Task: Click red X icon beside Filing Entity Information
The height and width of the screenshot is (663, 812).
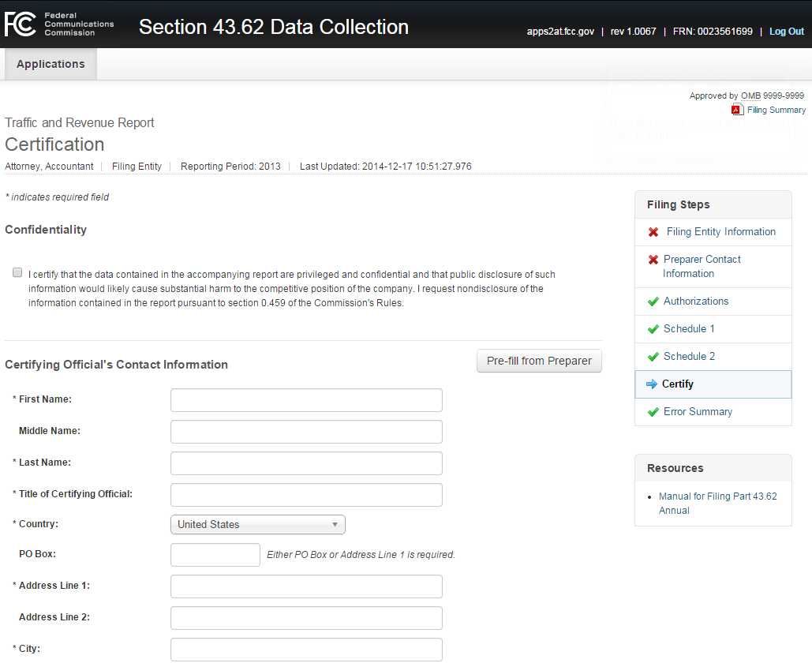Action: 653,232
